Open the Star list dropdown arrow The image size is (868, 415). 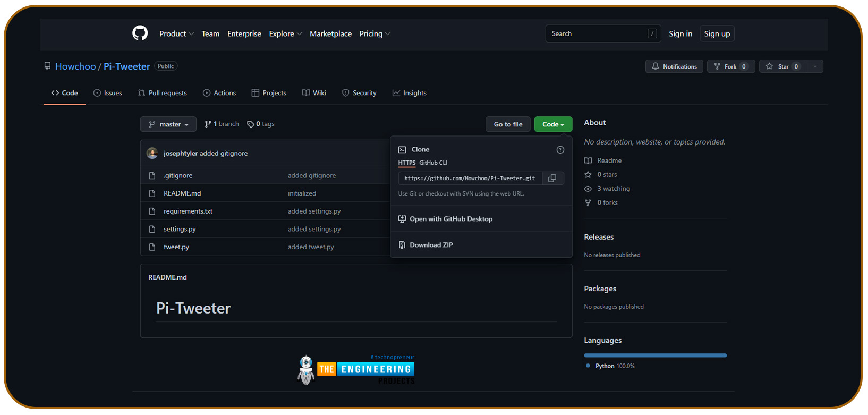coord(815,66)
